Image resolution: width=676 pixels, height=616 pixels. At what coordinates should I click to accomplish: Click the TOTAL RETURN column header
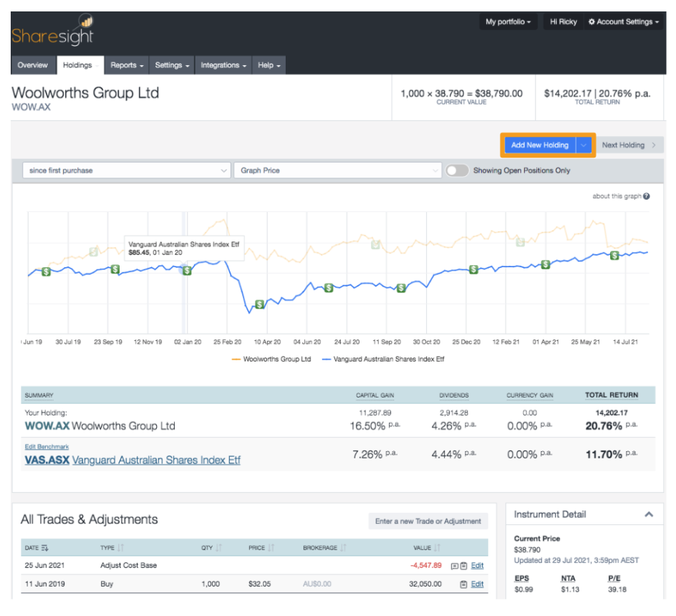click(612, 395)
